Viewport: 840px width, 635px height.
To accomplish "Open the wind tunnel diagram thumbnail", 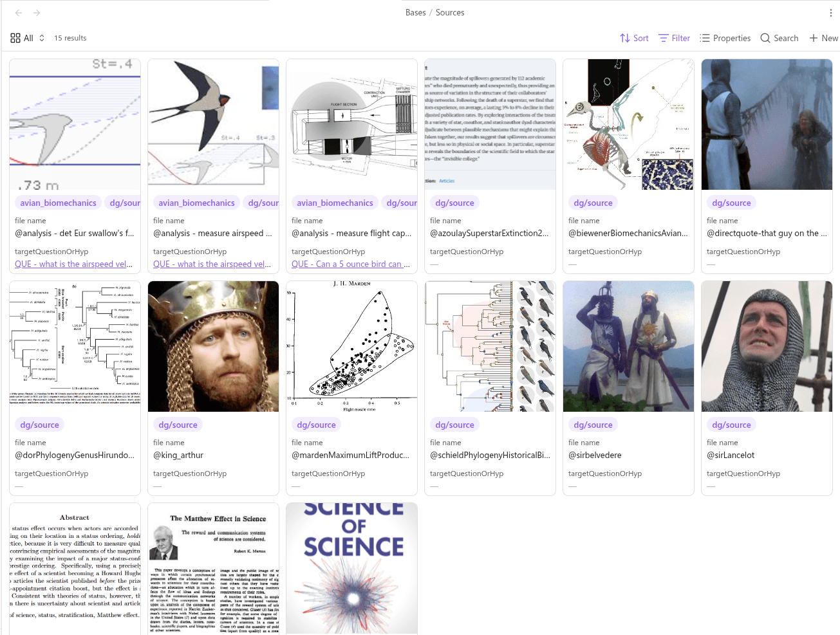I will click(352, 125).
